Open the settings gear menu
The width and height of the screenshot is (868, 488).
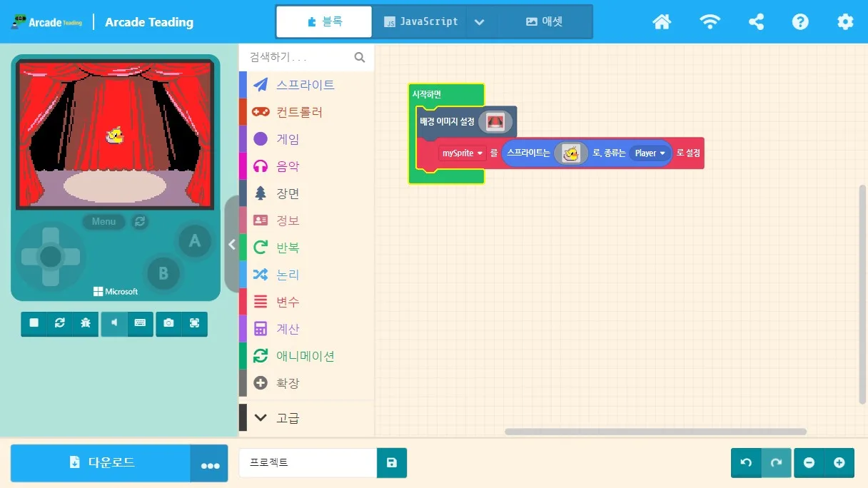point(845,21)
